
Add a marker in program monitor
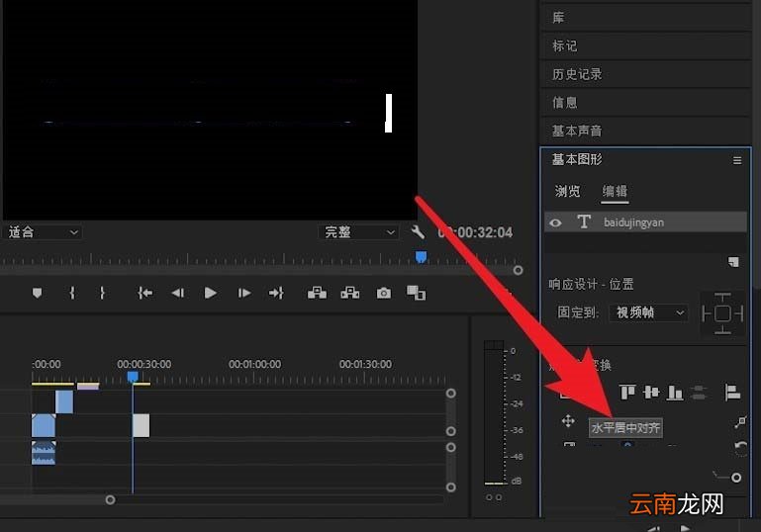point(37,293)
